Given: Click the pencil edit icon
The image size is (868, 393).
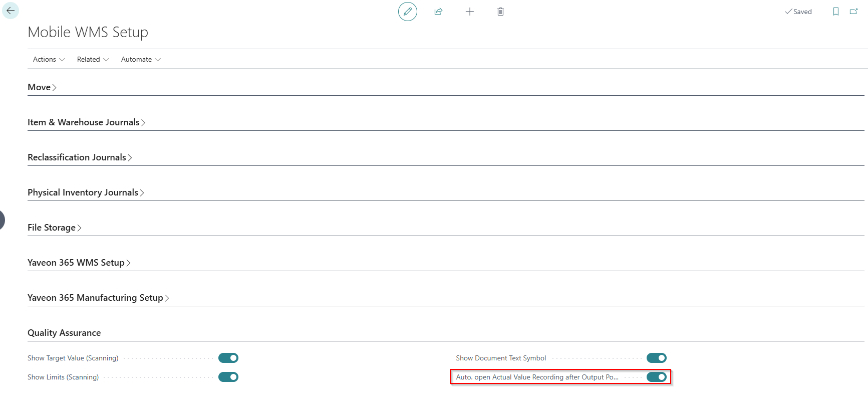Looking at the screenshot, I should pyautogui.click(x=408, y=12).
